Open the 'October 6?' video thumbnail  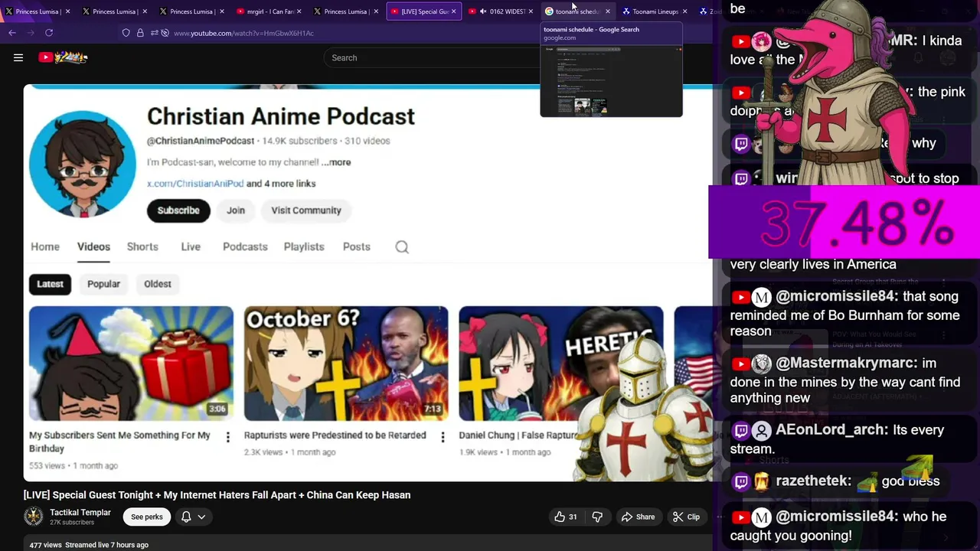(346, 364)
